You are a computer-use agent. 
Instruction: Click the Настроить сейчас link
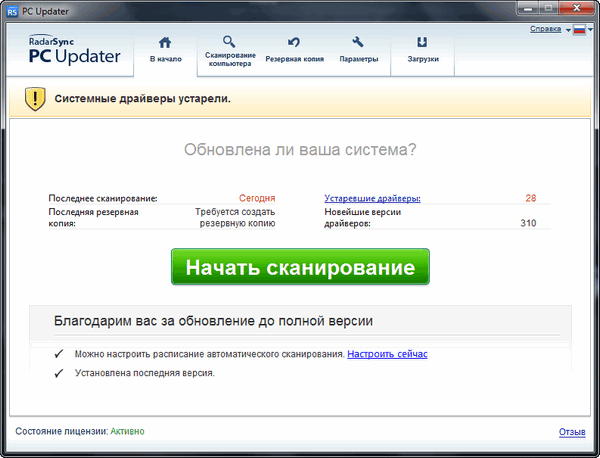pyautogui.click(x=387, y=354)
